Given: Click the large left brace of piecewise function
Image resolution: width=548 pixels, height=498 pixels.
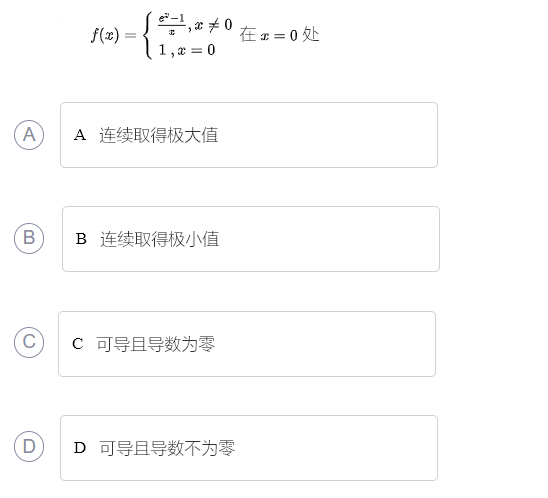Looking at the screenshot, I should (x=148, y=35).
